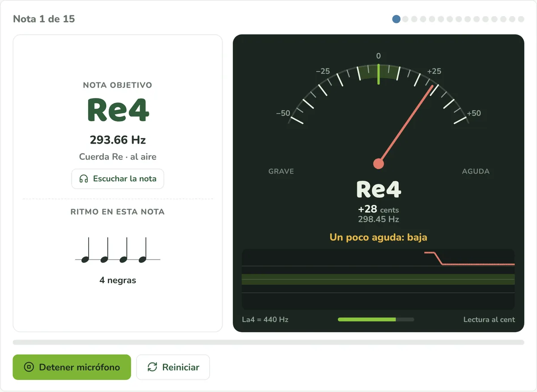Click the value "298.45 Hz"

(x=379, y=219)
